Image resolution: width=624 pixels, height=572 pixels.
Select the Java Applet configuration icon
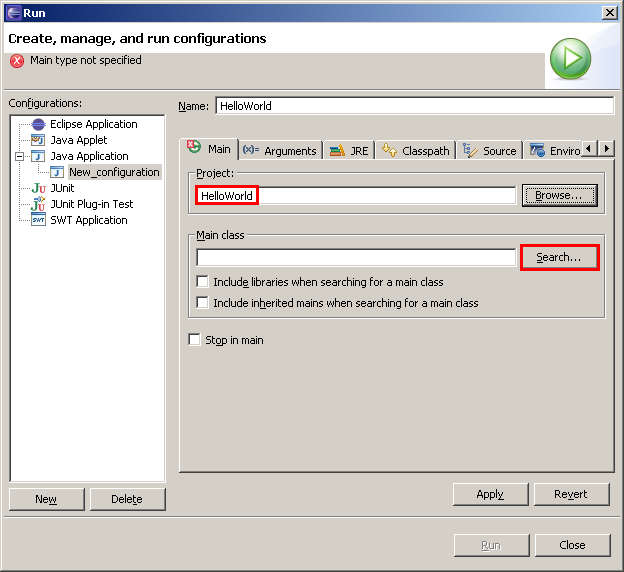(38, 140)
